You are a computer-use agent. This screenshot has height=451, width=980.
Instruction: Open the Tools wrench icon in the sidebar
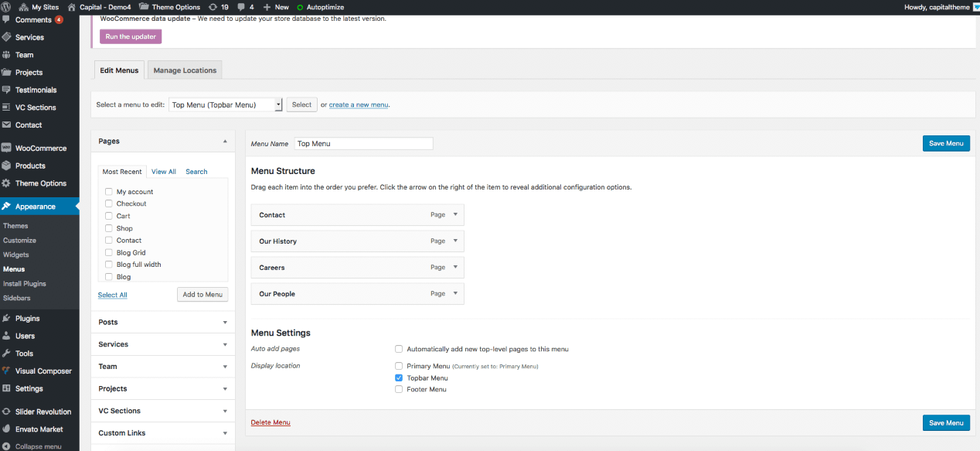coord(6,354)
